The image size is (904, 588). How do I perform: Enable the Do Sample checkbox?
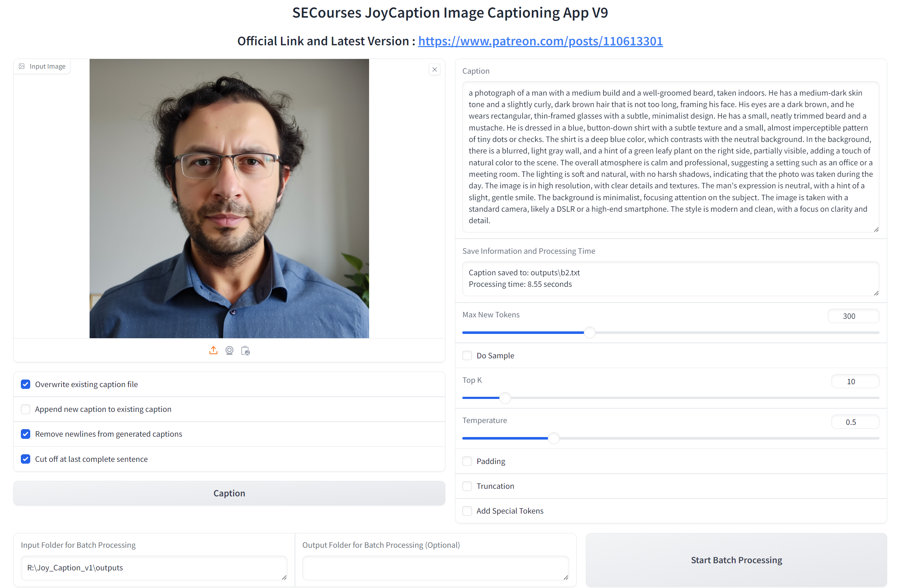tap(467, 356)
